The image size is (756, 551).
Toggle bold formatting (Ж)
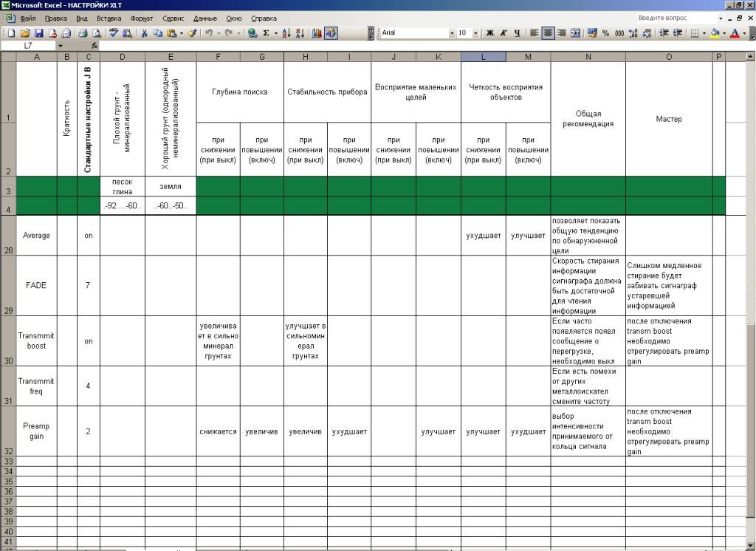489,33
